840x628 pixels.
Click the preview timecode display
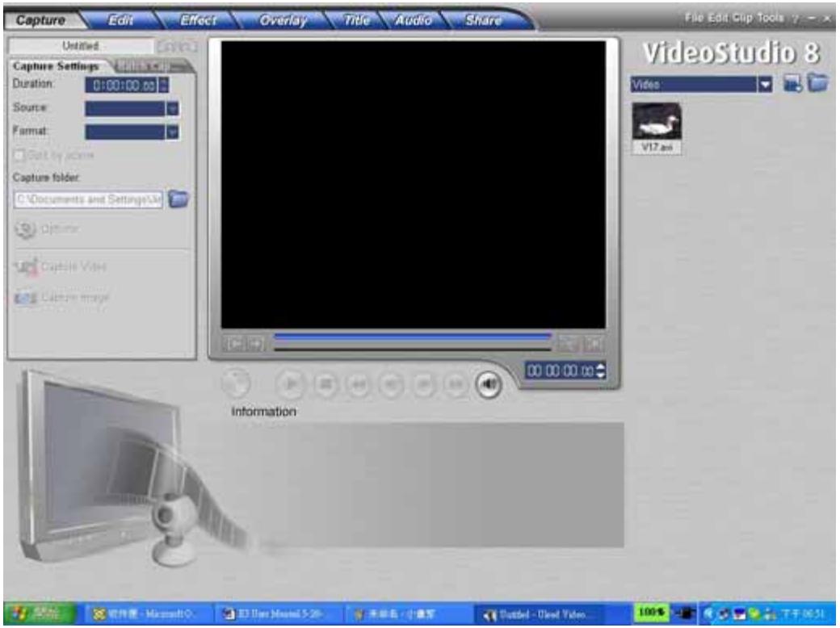(560, 371)
